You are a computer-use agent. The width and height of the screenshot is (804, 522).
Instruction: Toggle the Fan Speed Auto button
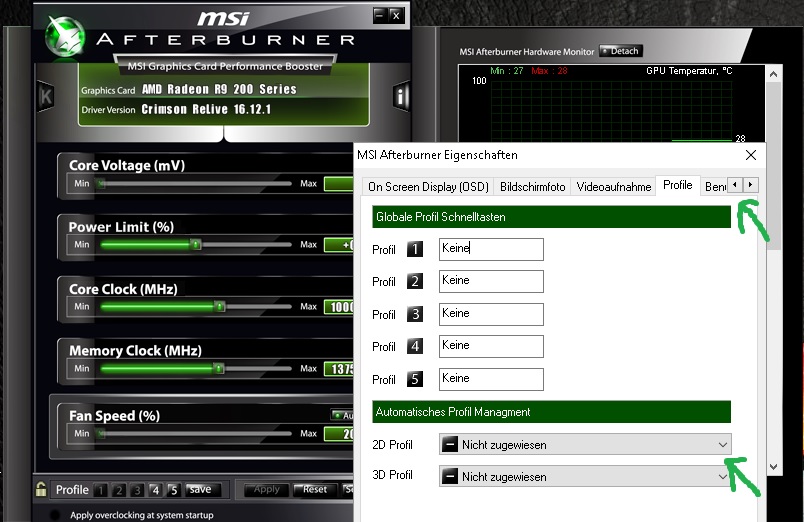pyautogui.click(x=343, y=415)
